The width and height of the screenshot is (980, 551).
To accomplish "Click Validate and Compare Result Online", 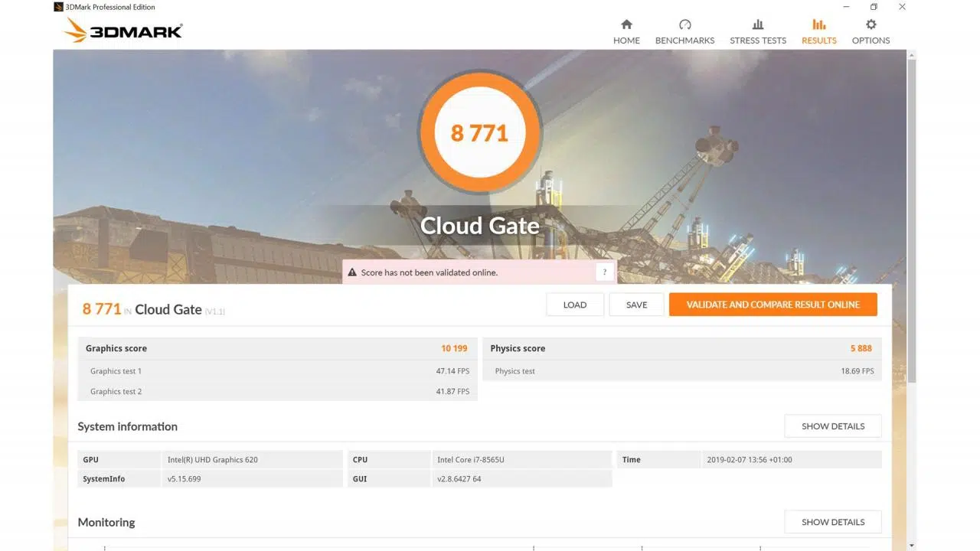I will coord(773,305).
